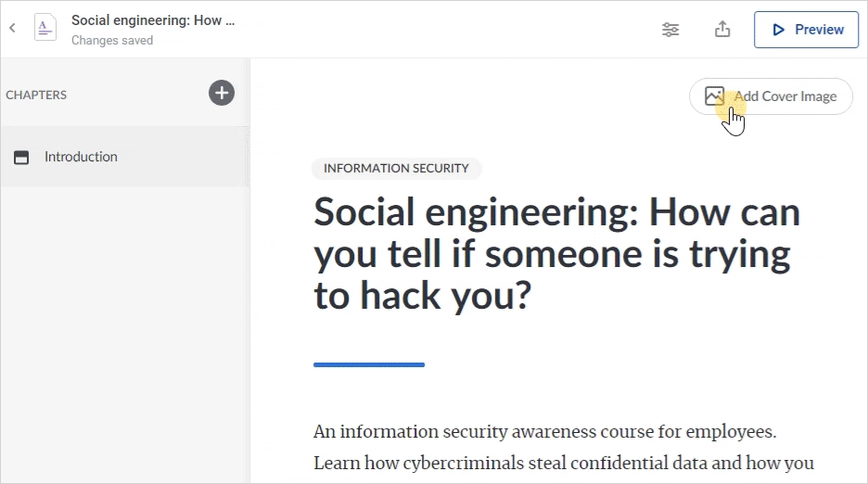Click the share upload icon

pos(722,29)
